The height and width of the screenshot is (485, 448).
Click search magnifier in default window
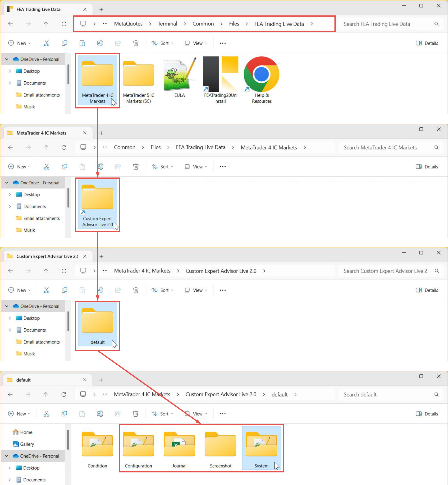point(436,395)
